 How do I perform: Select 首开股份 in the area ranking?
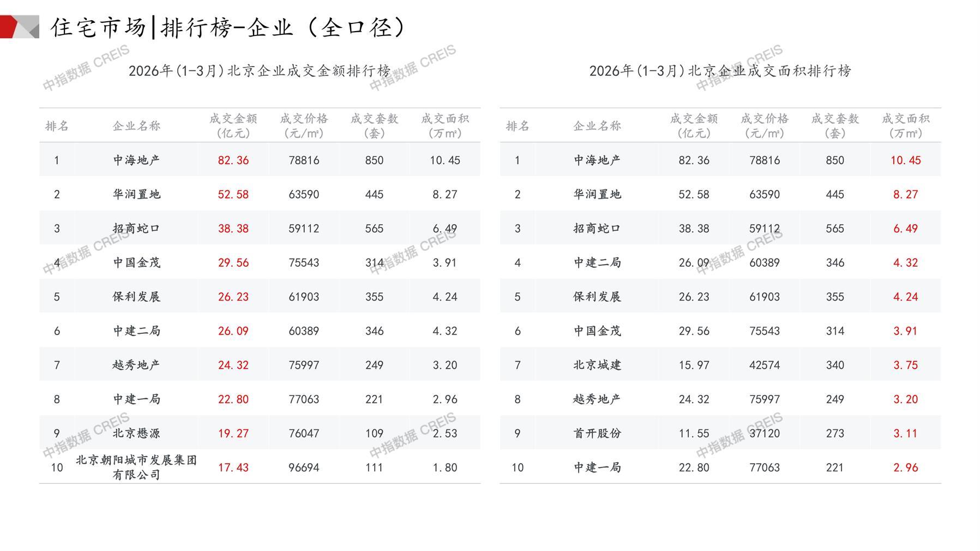coord(597,434)
